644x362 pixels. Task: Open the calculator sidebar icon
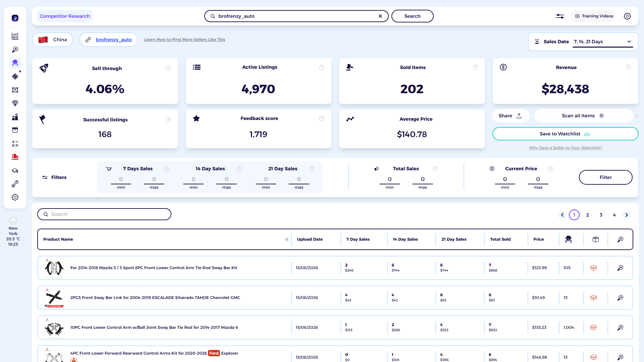(x=15, y=144)
